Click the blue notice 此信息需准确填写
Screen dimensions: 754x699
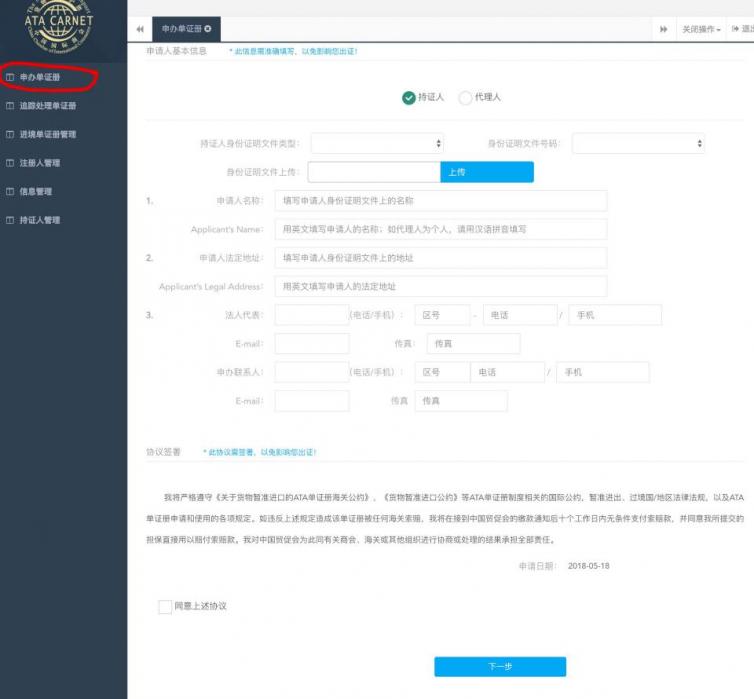pos(293,51)
